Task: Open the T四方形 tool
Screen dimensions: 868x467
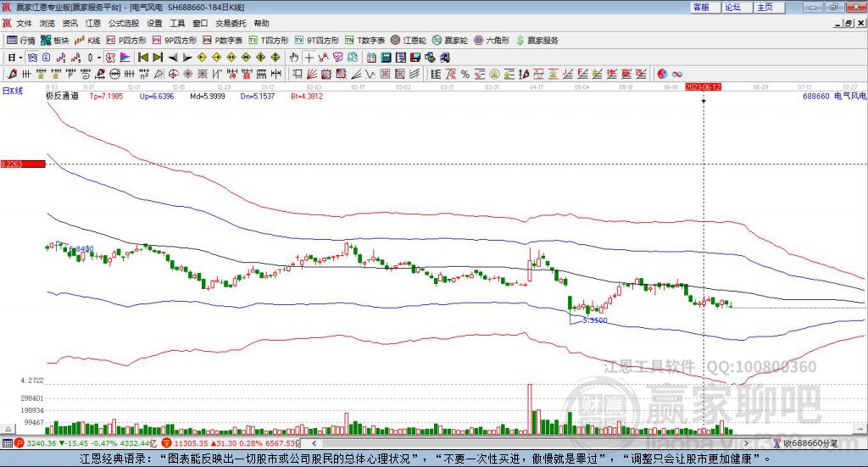Action: [269, 41]
